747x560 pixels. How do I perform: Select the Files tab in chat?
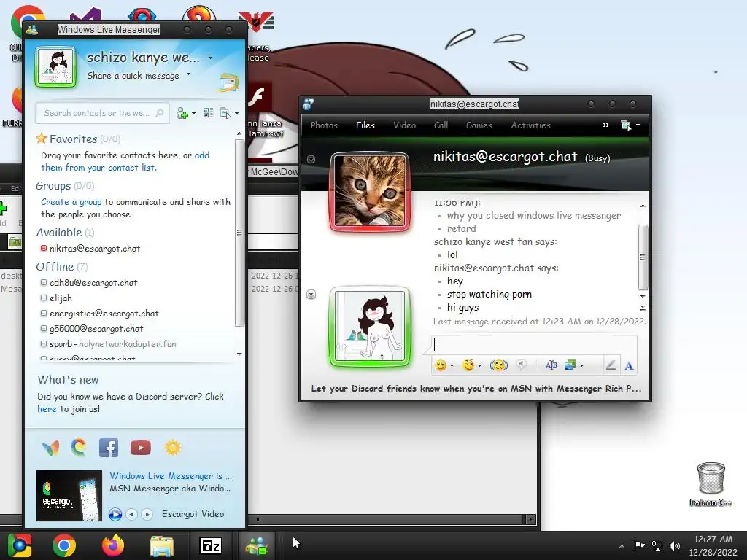365,125
